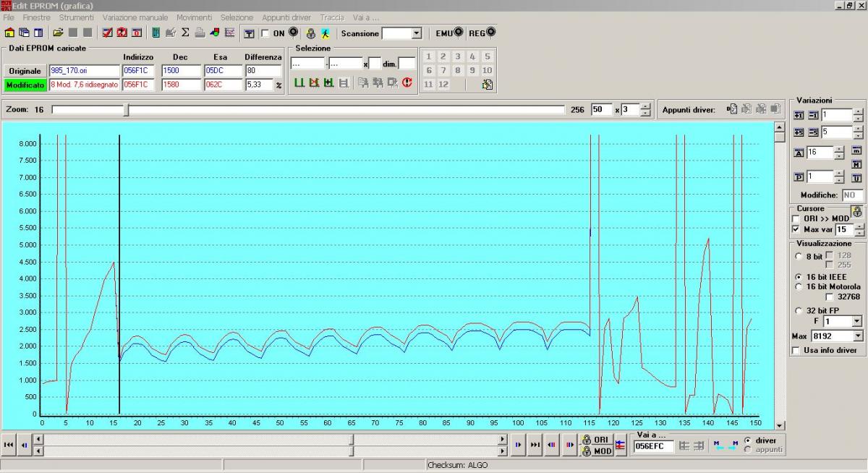The width and height of the screenshot is (868, 473).
Task: Click the minus 5 variation icon
Action: click(x=813, y=132)
